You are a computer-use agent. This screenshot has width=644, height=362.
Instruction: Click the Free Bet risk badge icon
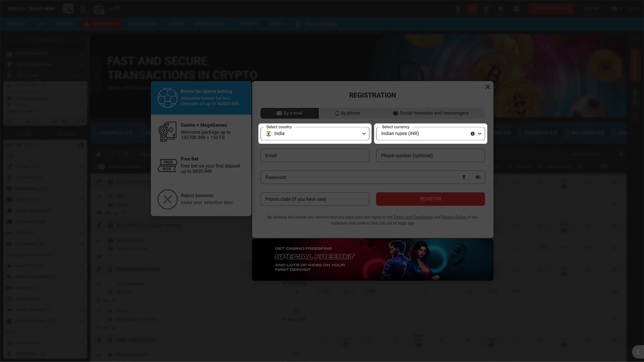[x=168, y=165]
